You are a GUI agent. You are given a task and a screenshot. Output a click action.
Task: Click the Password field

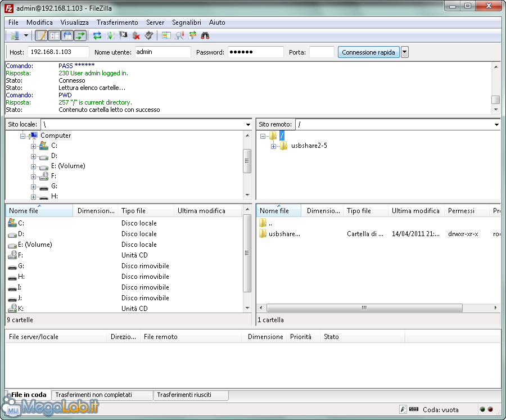click(x=256, y=52)
